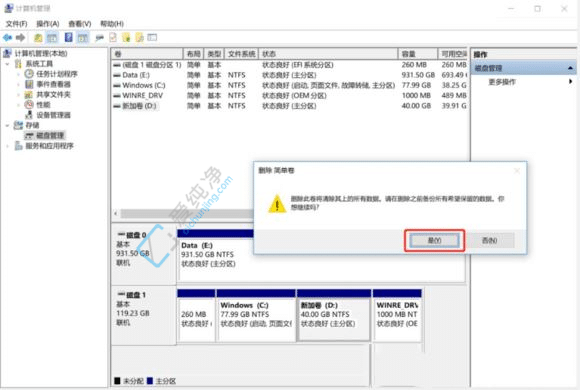Confirm deletion with the 是(Y) button
Viewport: 580px width, 390px height.
[x=434, y=241]
